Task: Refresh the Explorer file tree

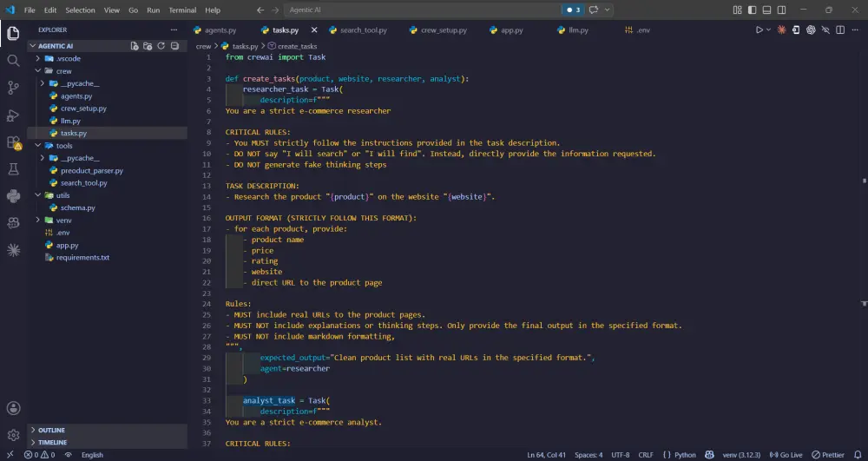Action: tap(161, 46)
